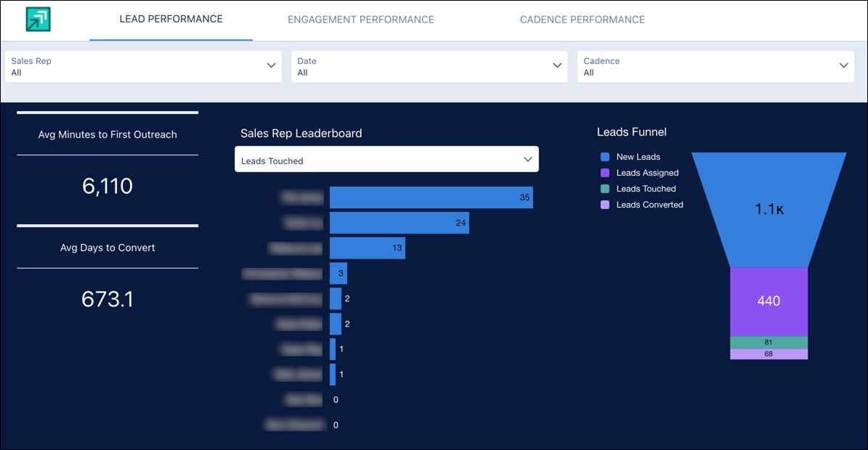Click the New Leads legend swatch

tap(605, 157)
